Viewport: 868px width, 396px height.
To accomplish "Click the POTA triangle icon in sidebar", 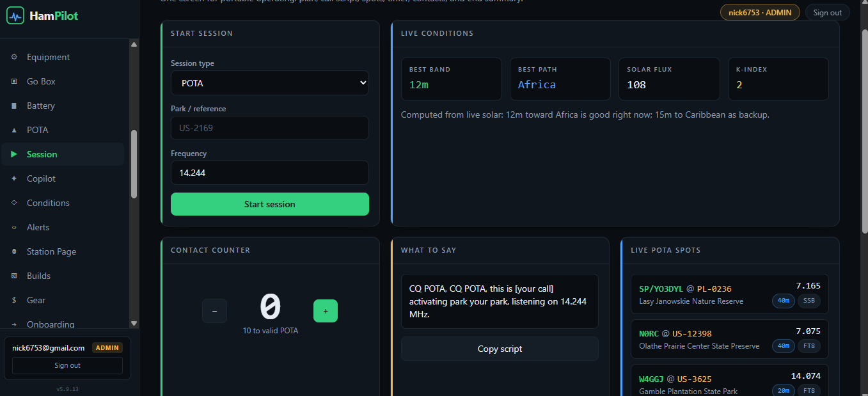I will point(14,130).
